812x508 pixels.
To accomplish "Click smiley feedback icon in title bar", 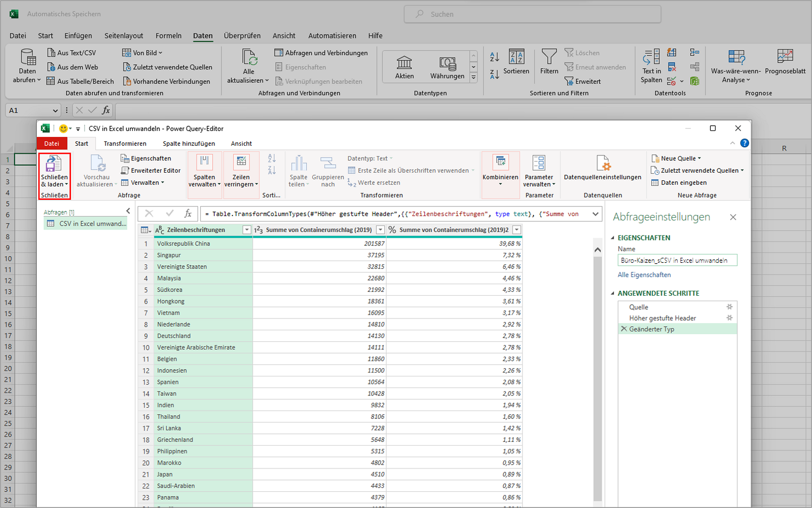I will 63,128.
